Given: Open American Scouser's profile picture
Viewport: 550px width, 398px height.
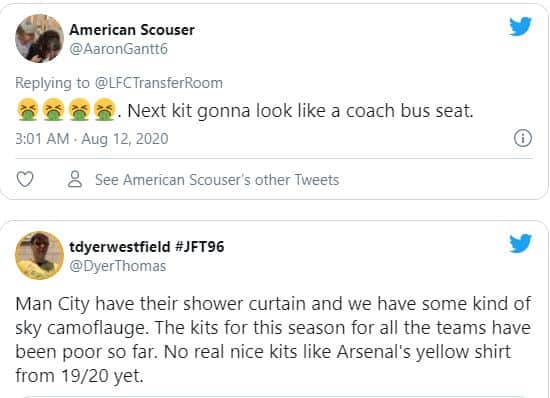Looking at the screenshot, I should tap(39, 39).
